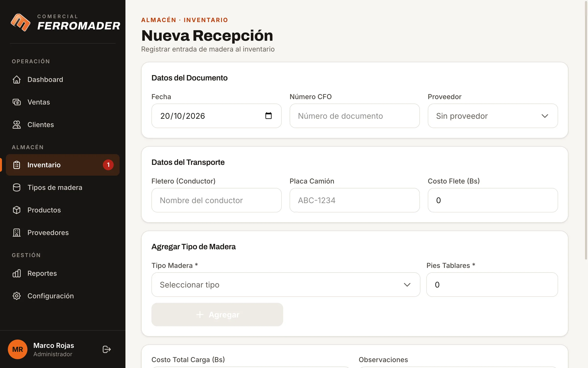Open the calendar picker in Fecha field
Screen dimensions: 588x368
pos(269,116)
